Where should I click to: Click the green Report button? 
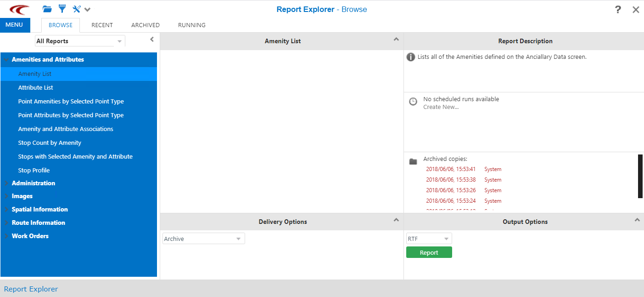pyautogui.click(x=429, y=252)
